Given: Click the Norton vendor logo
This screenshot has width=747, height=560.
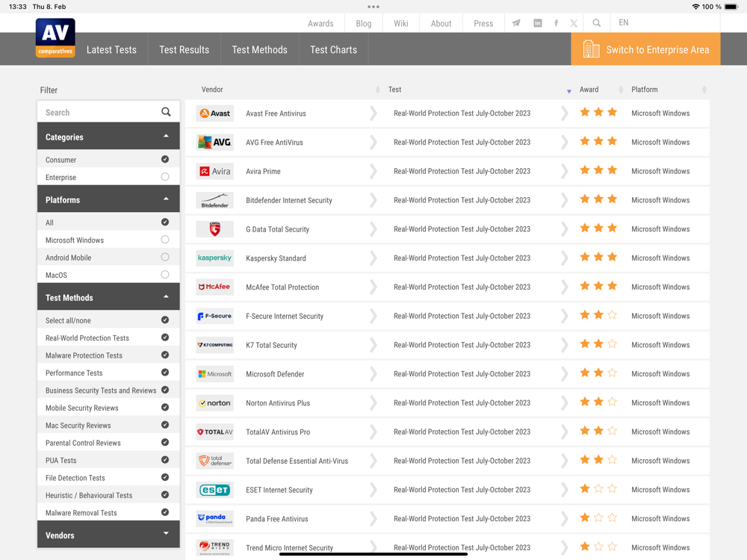Looking at the screenshot, I should (215, 403).
